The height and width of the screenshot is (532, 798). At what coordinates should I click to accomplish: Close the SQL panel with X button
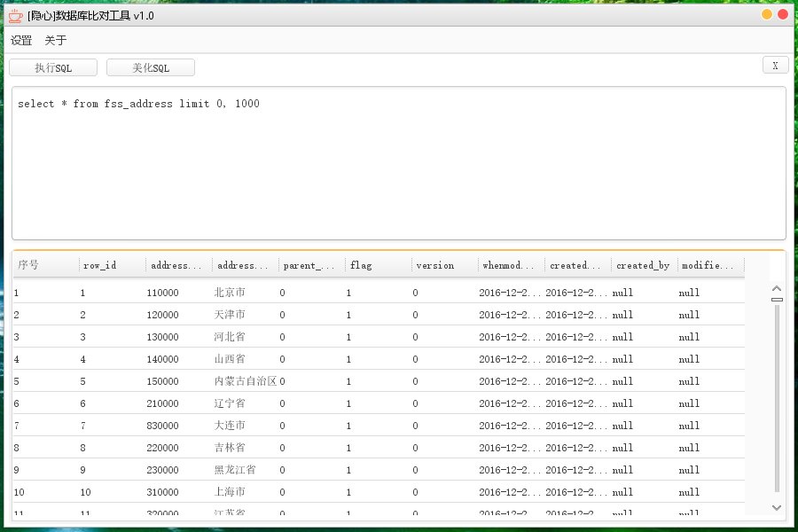pos(775,65)
